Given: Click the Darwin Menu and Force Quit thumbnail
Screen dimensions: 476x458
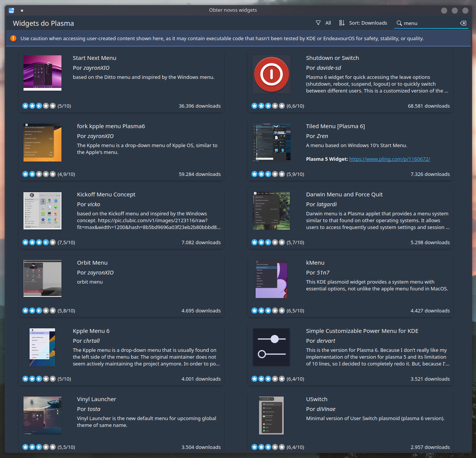Looking at the screenshot, I should 272,211.
